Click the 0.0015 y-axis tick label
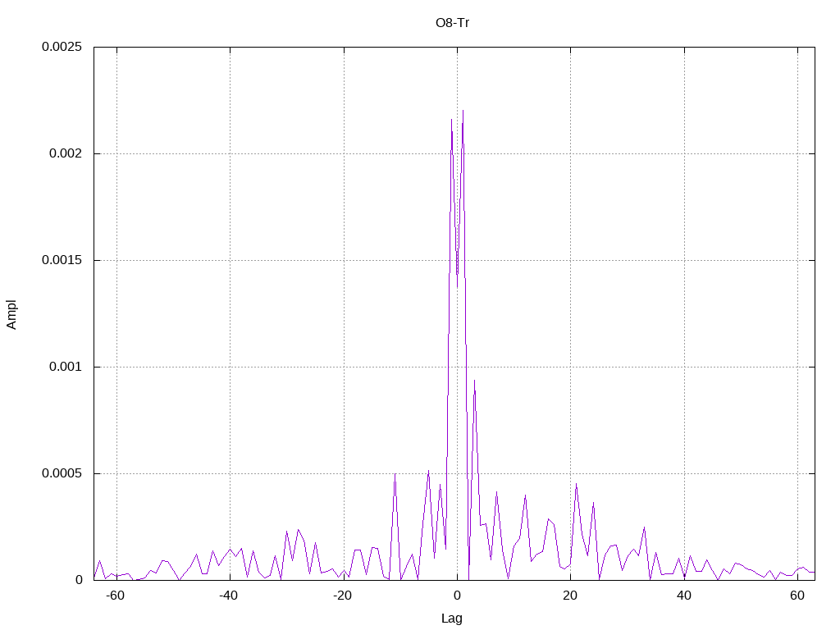Screen dimensions: 840x630 62,260
